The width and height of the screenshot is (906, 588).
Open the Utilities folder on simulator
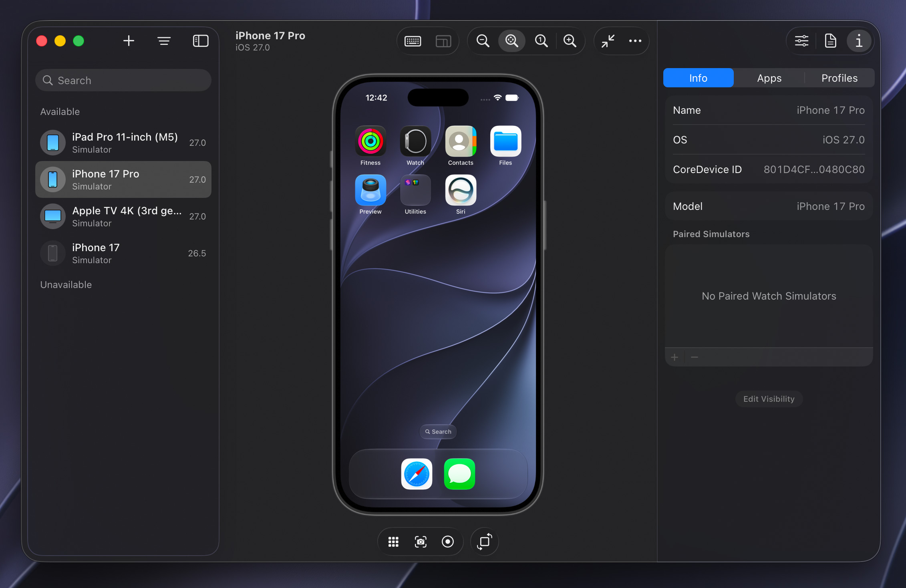415,190
